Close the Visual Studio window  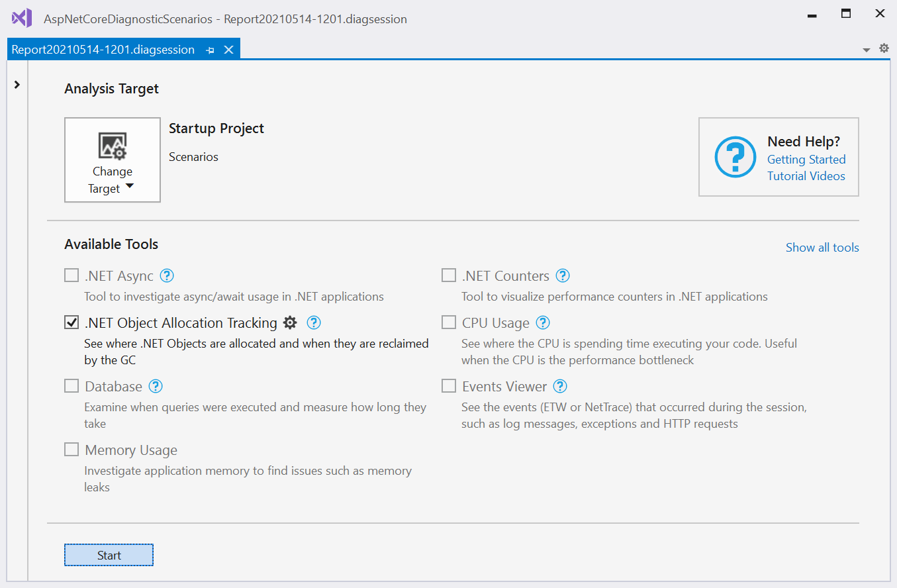coord(880,14)
